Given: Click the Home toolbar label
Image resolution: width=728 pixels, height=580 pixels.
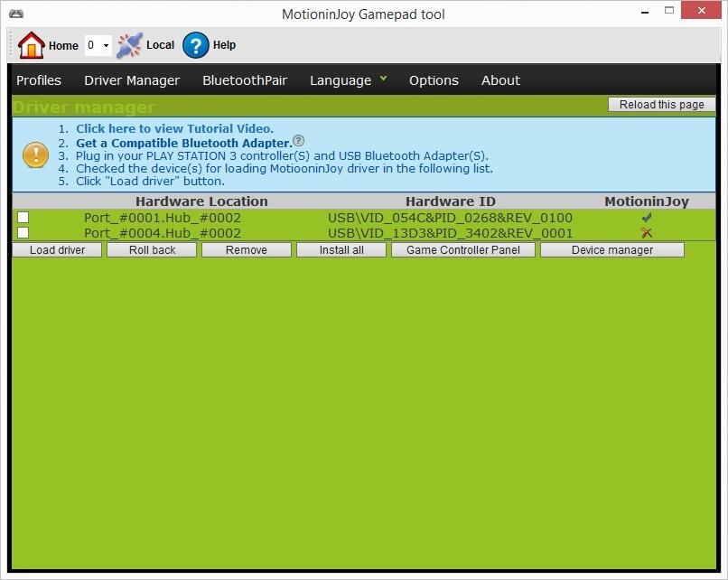Looking at the screenshot, I should pos(63,45).
